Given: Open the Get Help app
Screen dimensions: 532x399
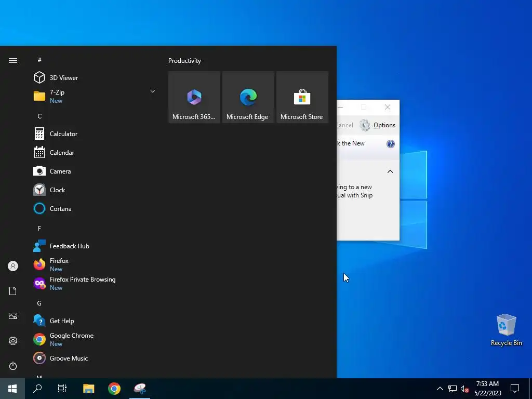Looking at the screenshot, I should [x=95, y=321].
